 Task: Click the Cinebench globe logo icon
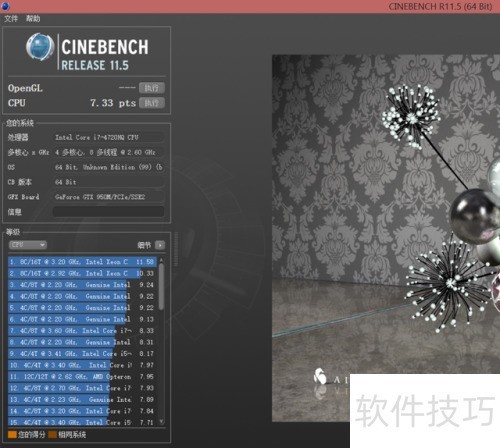pyautogui.click(x=40, y=47)
